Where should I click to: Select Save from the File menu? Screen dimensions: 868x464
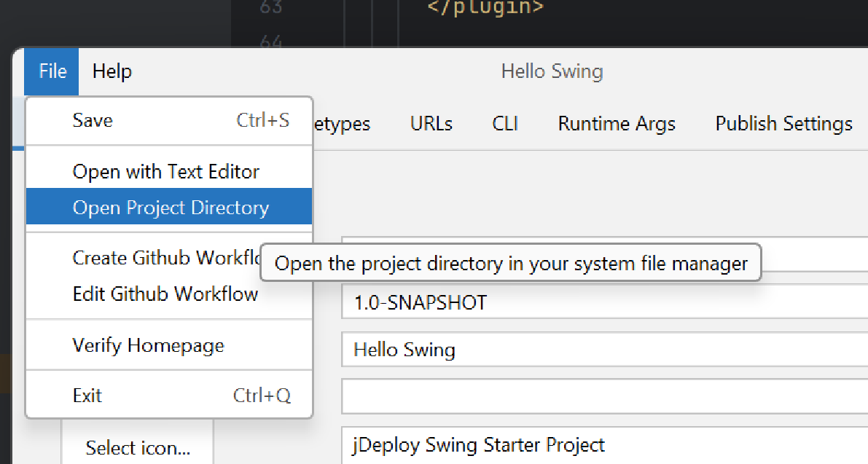coord(92,119)
